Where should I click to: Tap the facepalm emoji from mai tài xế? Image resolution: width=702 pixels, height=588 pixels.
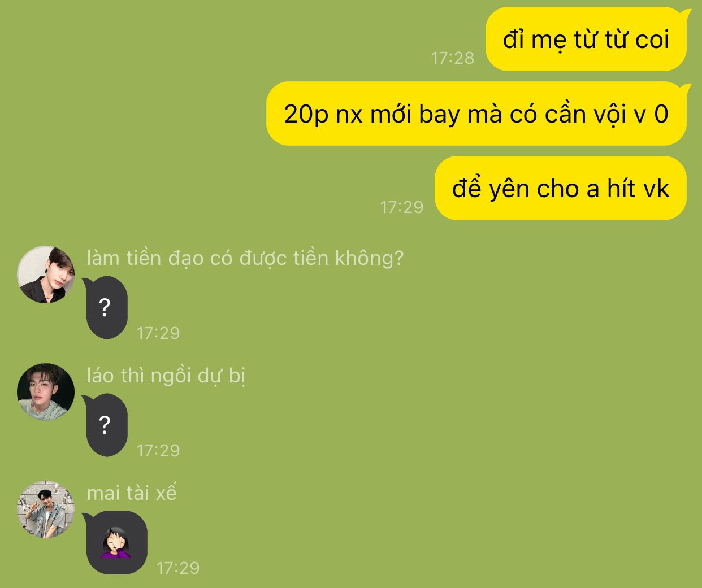116,543
